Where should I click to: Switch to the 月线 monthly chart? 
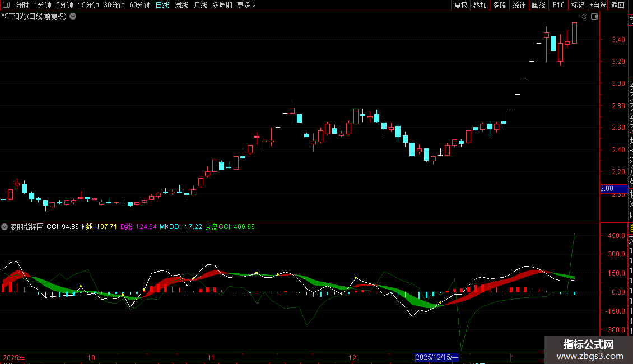(200, 5)
